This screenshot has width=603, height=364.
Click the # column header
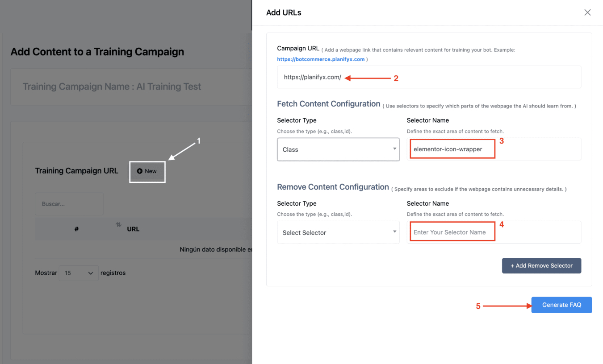(76, 229)
